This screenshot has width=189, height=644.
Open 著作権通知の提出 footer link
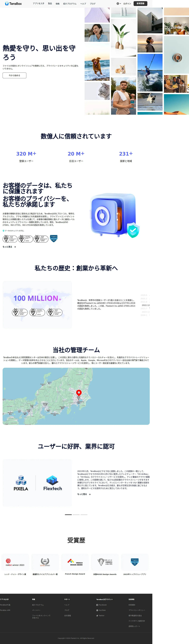[x=135, y=615]
